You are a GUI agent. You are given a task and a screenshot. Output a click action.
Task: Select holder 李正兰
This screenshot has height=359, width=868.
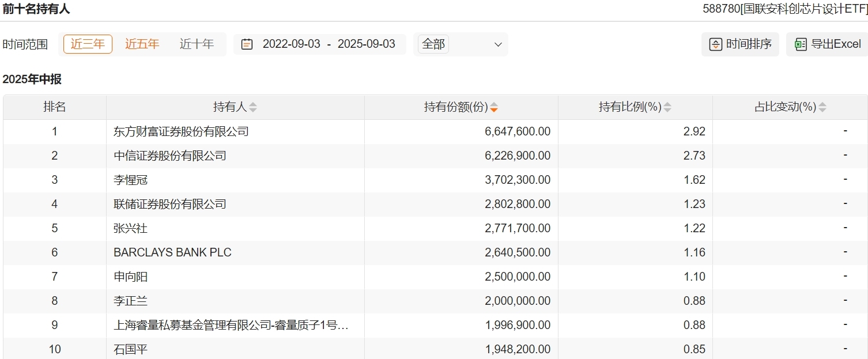coord(130,301)
